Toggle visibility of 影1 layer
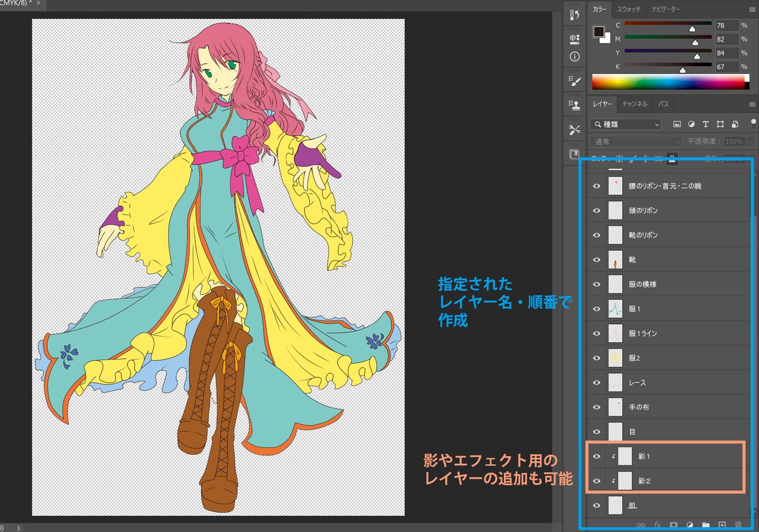The image size is (759, 532). [x=597, y=456]
